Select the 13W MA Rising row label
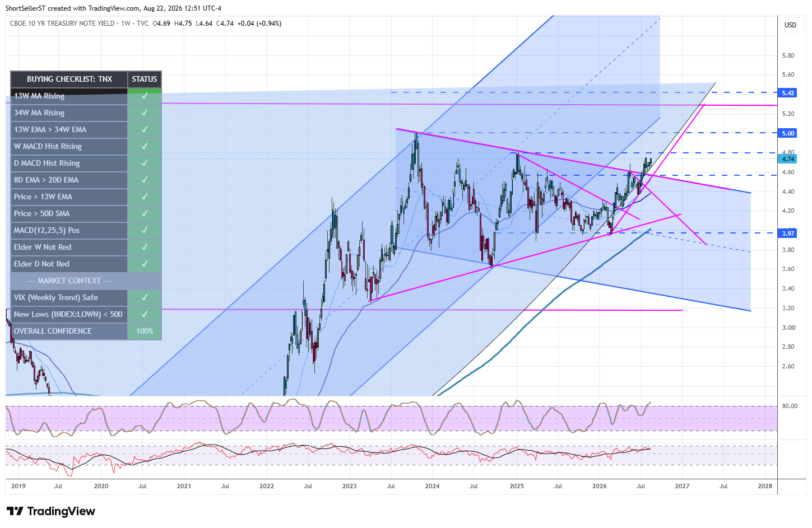Image resolution: width=812 pixels, height=528 pixels. point(39,96)
